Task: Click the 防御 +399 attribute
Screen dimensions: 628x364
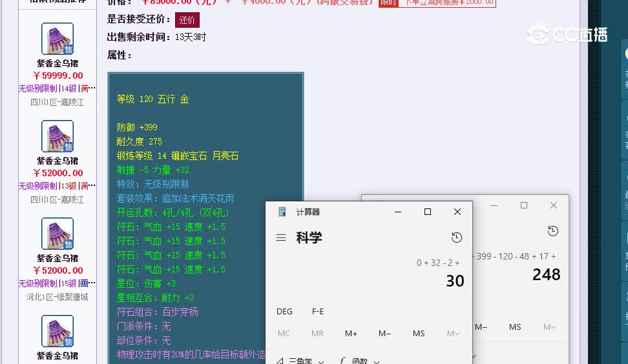Action: tap(137, 127)
